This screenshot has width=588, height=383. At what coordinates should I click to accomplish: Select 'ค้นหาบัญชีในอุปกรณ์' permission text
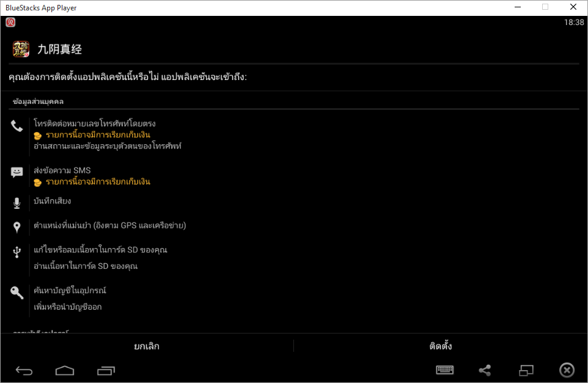click(70, 290)
